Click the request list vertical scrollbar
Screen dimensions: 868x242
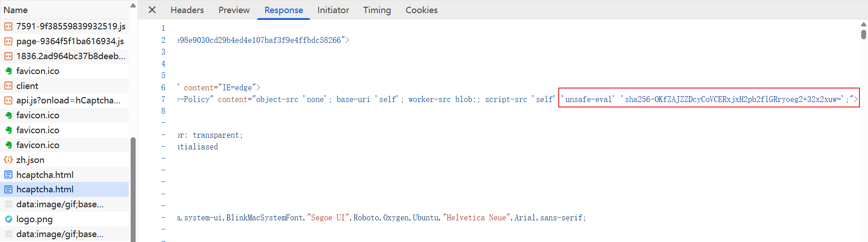133,190
